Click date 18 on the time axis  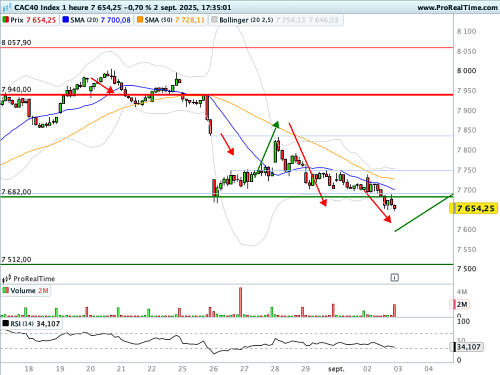29,369
